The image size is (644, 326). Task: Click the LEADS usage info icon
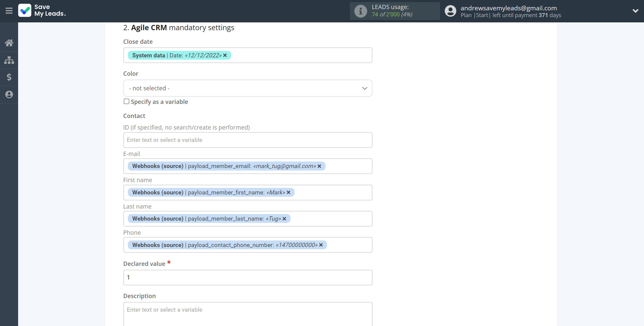pyautogui.click(x=360, y=11)
